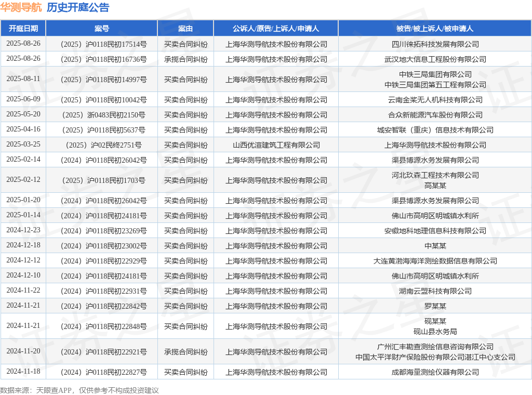This screenshot has width=532, height=395.
Task: Click defendant name 罗某某
Action: (435, 307)
